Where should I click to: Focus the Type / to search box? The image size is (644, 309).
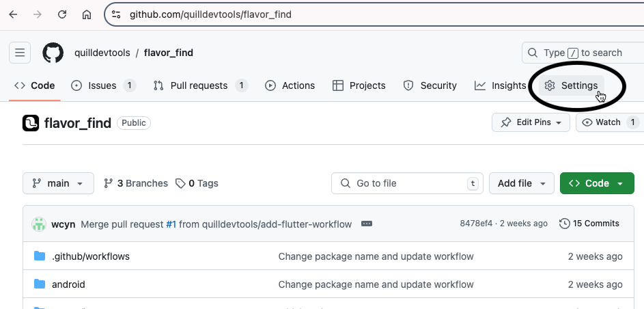(x=583, y=53)
